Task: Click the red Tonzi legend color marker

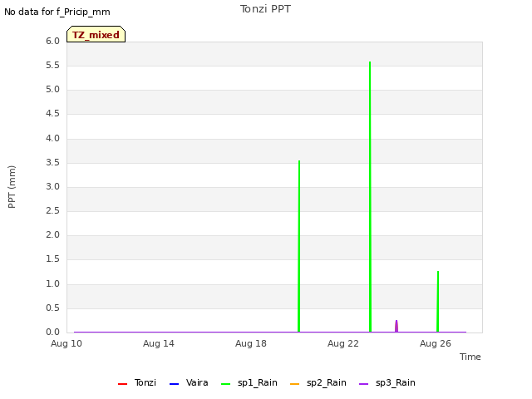Action: point(122,384)
